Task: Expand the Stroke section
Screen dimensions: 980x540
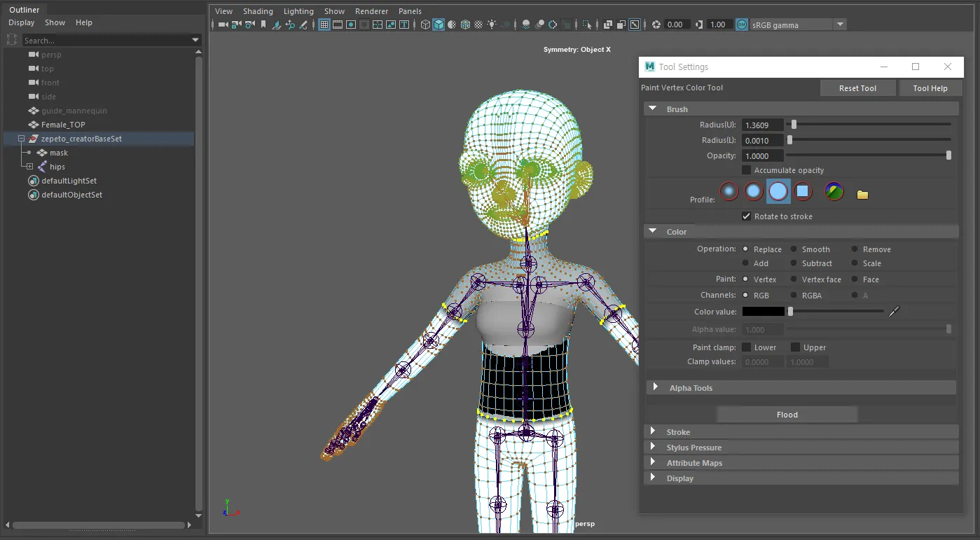Action: 653,431
